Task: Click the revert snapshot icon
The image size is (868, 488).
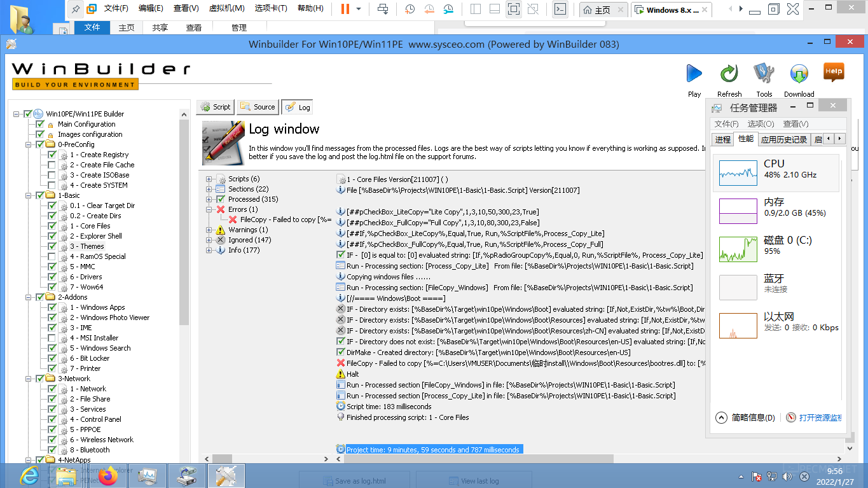Action: (x=429, y=9)
